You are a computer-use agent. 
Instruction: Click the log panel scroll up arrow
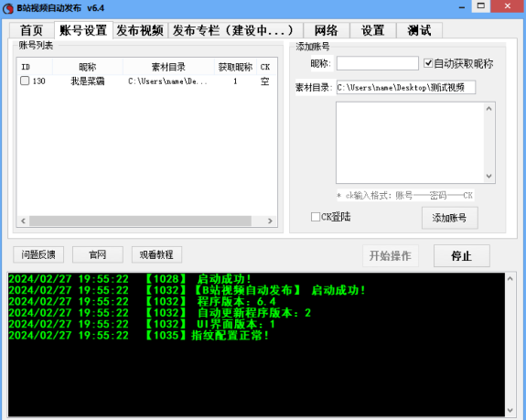[x=510, y=278]
